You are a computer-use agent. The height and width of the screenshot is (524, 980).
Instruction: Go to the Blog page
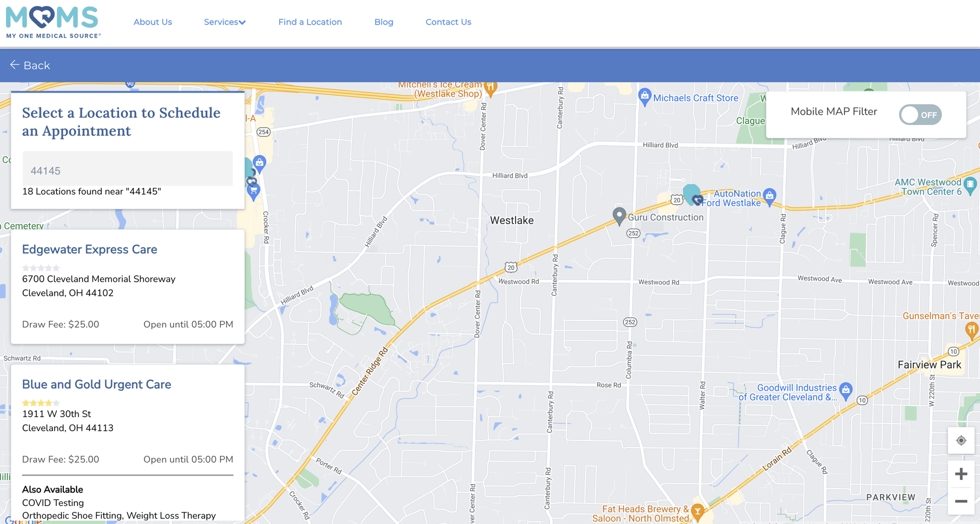coord(384,22)
